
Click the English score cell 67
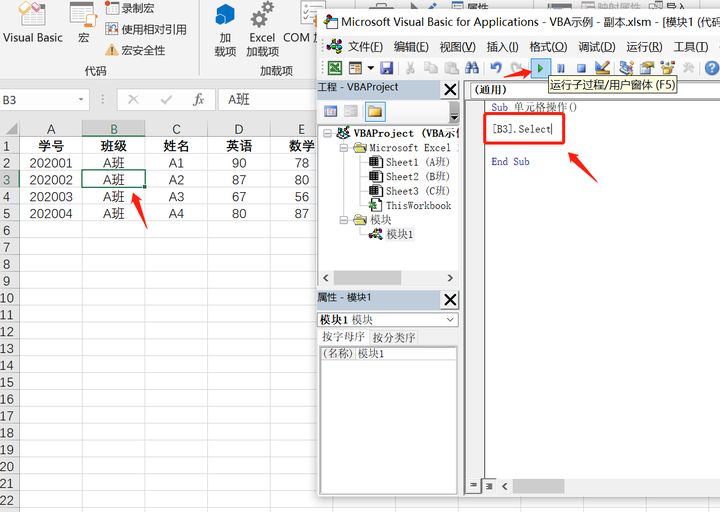(x=239, y=197)
